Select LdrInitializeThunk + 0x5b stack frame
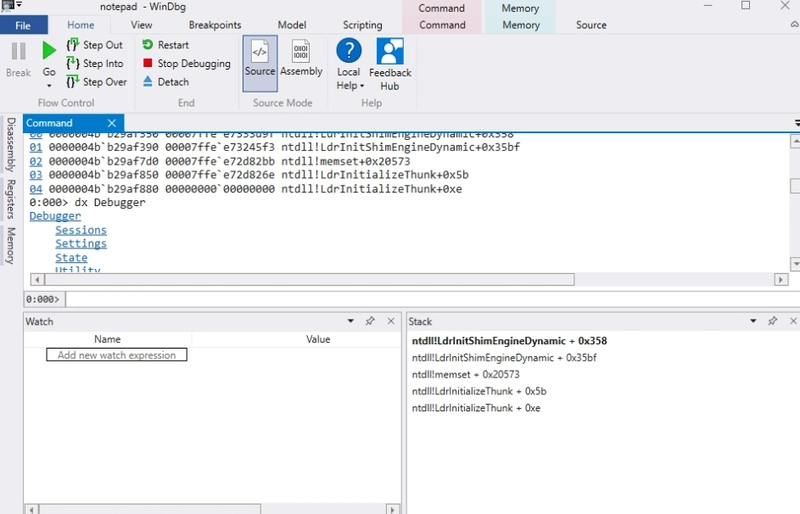The width and height of the screenshot is (800, 514). 479,391
